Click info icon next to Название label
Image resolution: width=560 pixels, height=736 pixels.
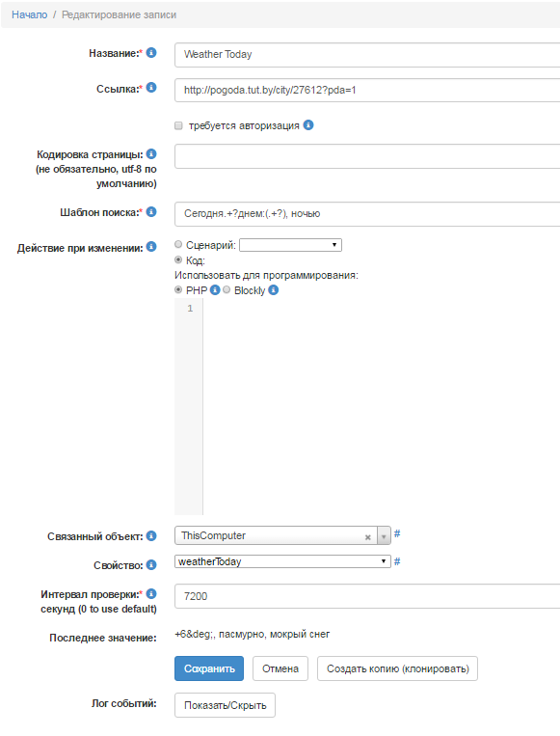(x=151, y=52)
